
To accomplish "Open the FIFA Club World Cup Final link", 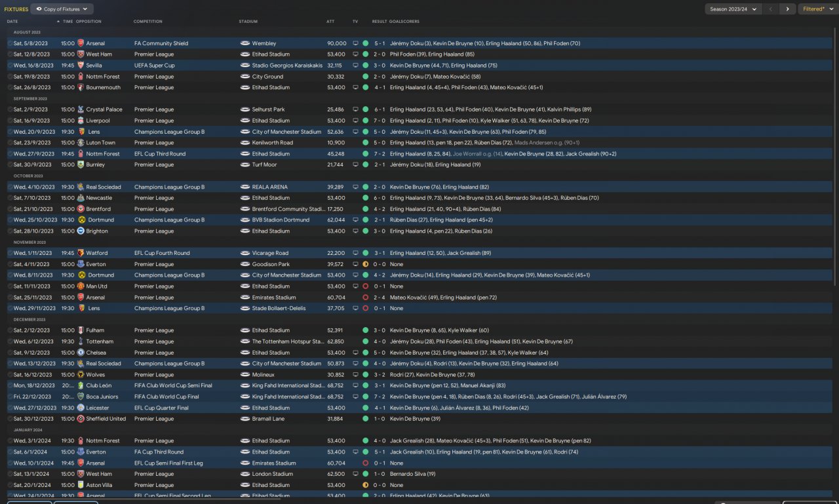I will point(166,397).
